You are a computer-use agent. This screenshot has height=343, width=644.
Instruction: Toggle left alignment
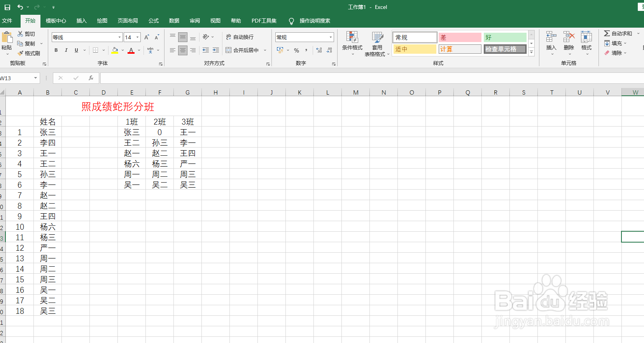173,50
